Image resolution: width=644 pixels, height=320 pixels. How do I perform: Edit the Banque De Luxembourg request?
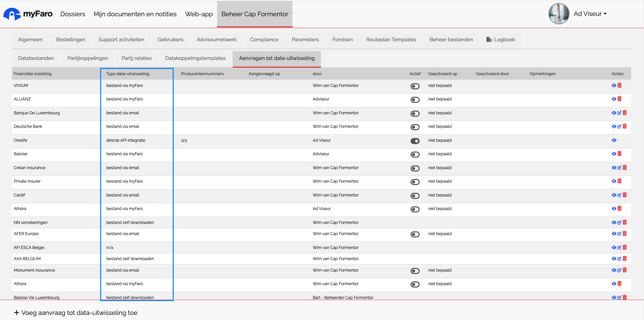[x=619, y=113]
